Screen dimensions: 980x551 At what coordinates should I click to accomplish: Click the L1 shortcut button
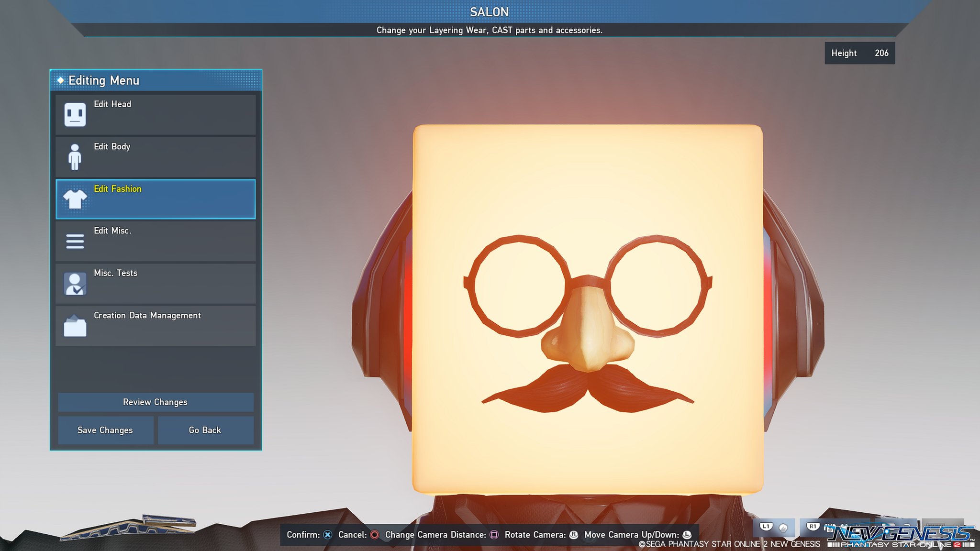[767, 527]
